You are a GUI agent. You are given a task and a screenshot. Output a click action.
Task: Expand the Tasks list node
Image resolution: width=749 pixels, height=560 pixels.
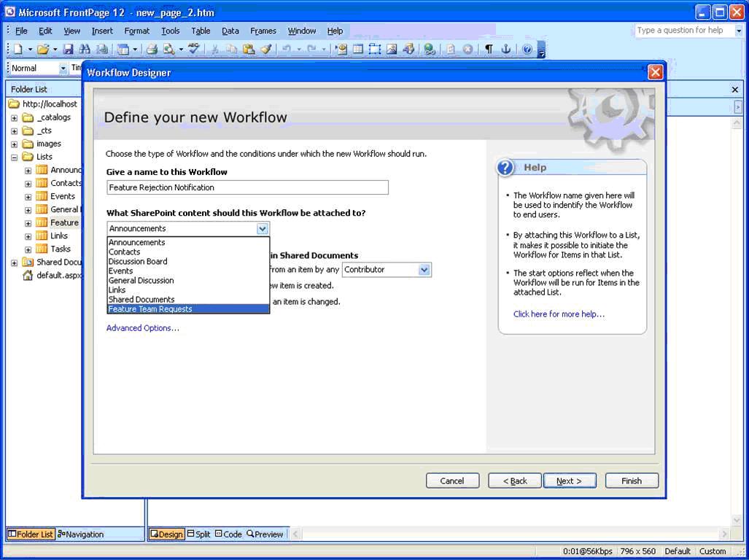28,249
